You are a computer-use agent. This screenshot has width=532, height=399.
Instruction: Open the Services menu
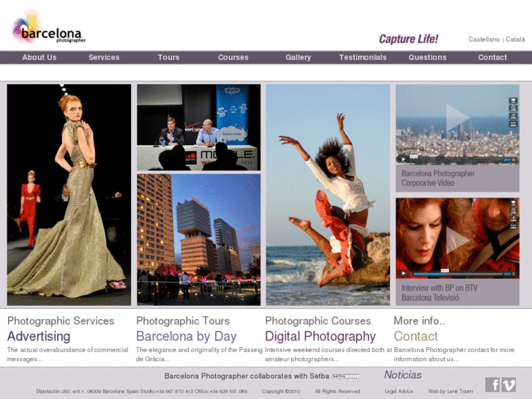(x=104, y=57)
